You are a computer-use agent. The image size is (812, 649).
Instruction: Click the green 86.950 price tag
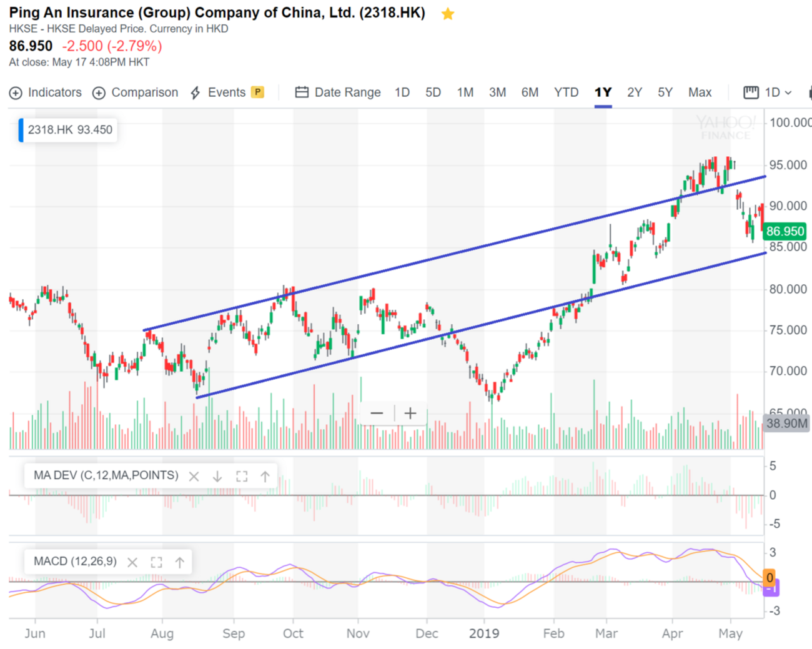click(x=785, y=231)
